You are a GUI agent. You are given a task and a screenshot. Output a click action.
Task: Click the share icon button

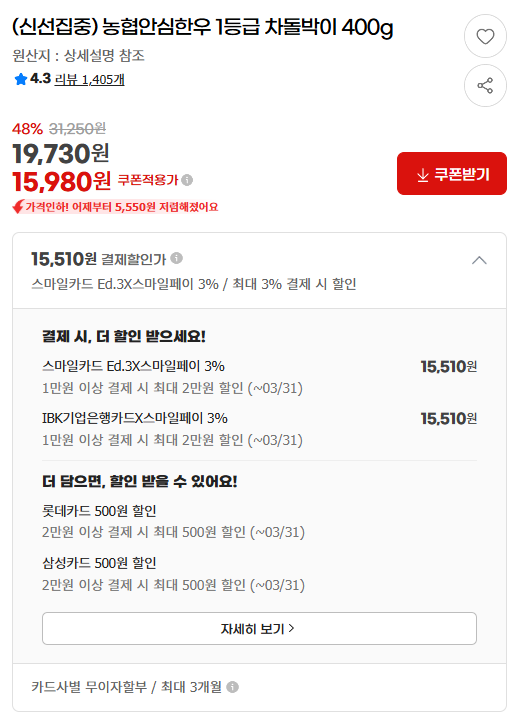(485, 86)
